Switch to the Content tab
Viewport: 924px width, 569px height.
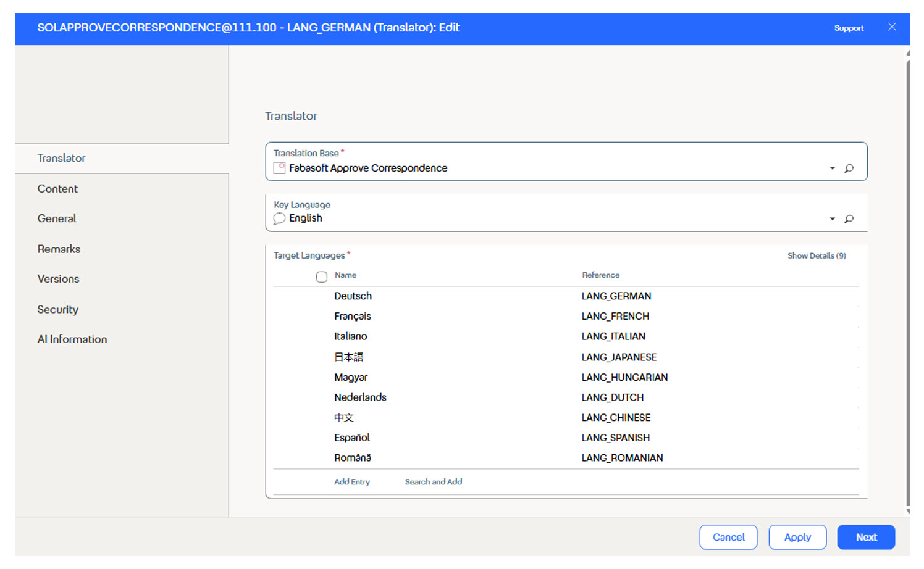tap(57, 188)
